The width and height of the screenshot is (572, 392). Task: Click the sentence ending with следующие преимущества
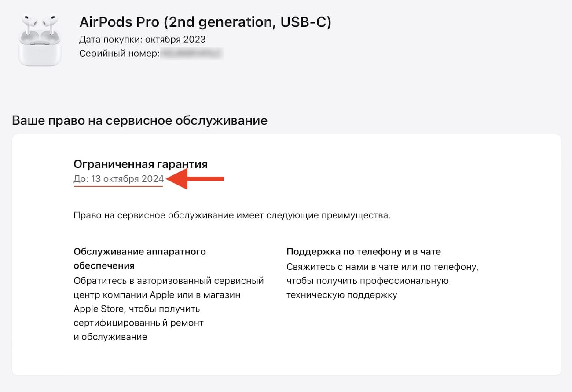click(232, 216)
